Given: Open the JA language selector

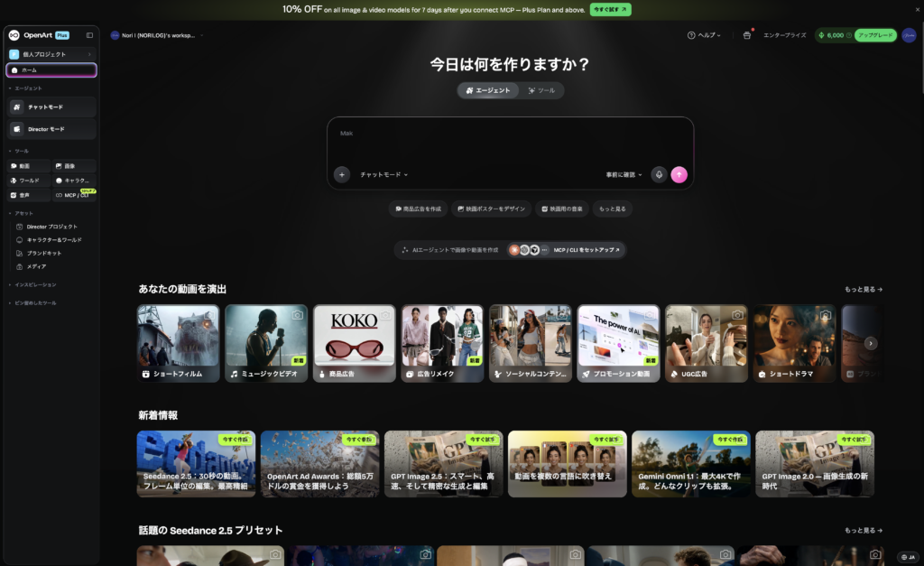Looking at the screenshot, I should coord(908,557).
